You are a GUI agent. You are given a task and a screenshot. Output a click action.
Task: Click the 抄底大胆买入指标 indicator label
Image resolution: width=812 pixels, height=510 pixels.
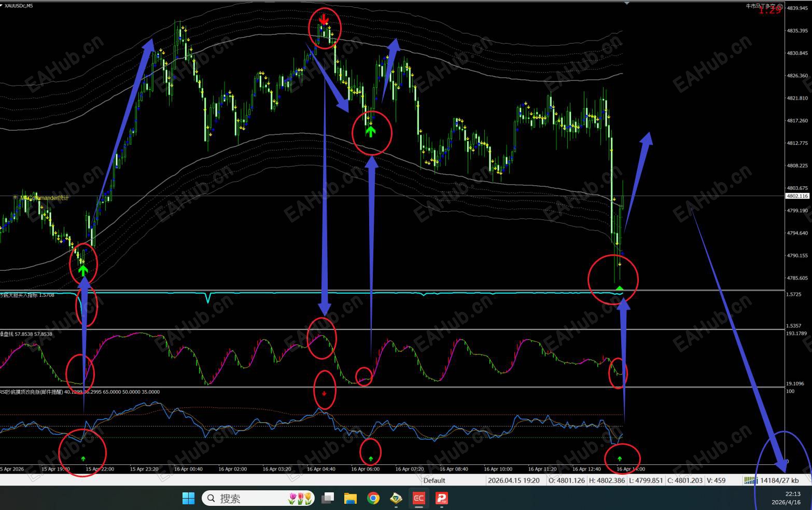(x=27, y=295)
